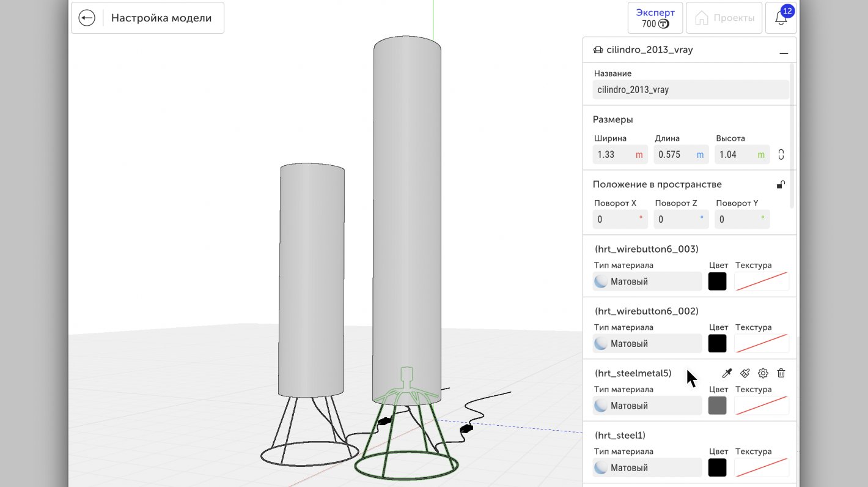
Task: Click the gray color swatch of hrt_steelmetal5
Action: coord(717,406)
